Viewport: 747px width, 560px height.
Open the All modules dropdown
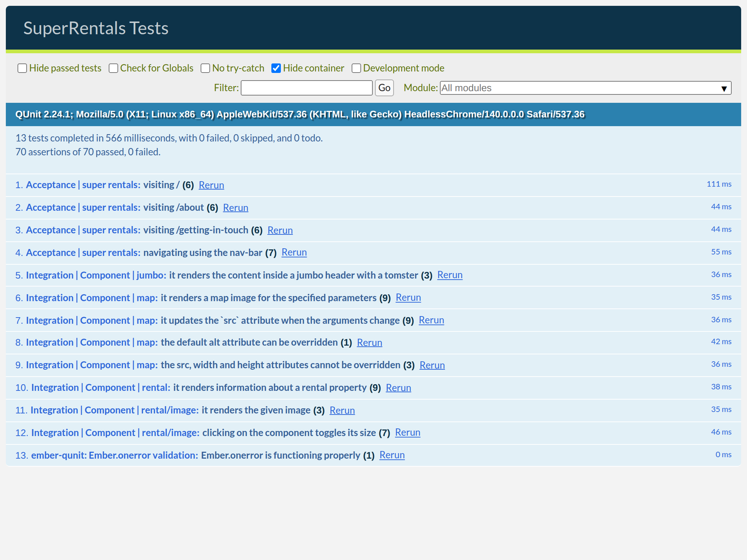coord(584,88)
